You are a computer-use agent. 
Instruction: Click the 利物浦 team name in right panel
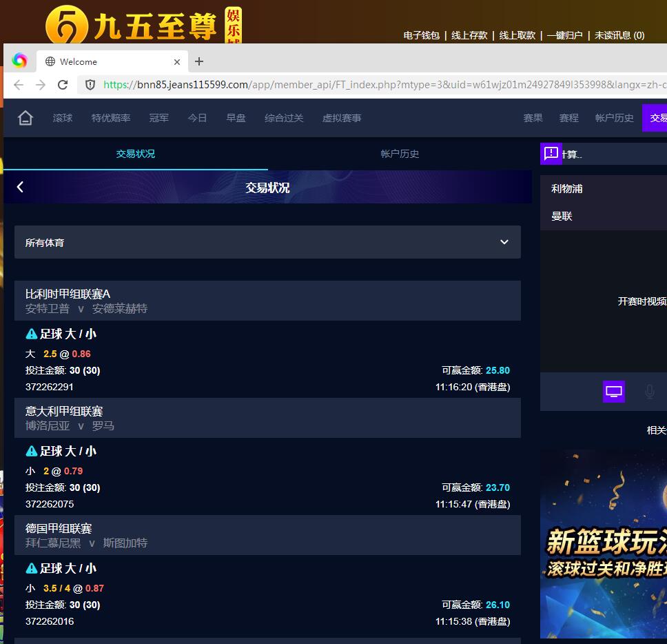[x=566, y=188]
